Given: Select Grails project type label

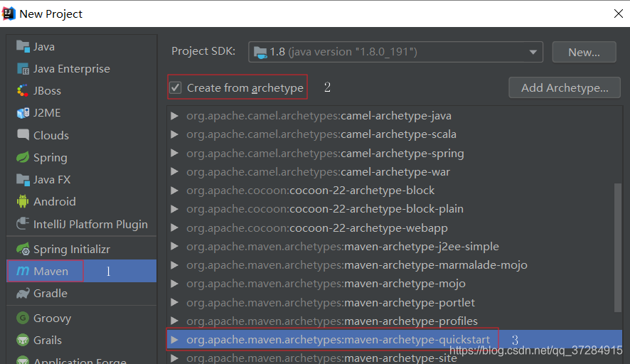Looking at the screenshot, I should pos(48,341).
